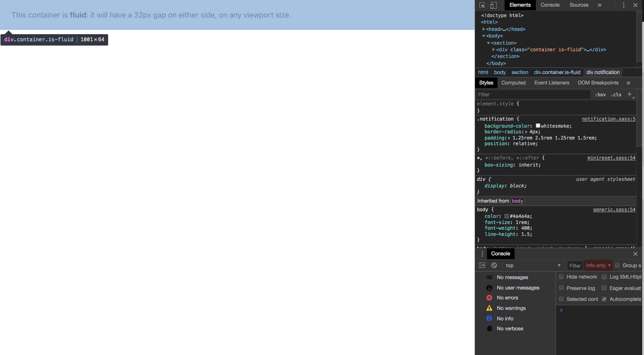This screenshot has height=355, width=644.
Task: Click the whitesmoke color swatch
Action: (x=538, y=126)
